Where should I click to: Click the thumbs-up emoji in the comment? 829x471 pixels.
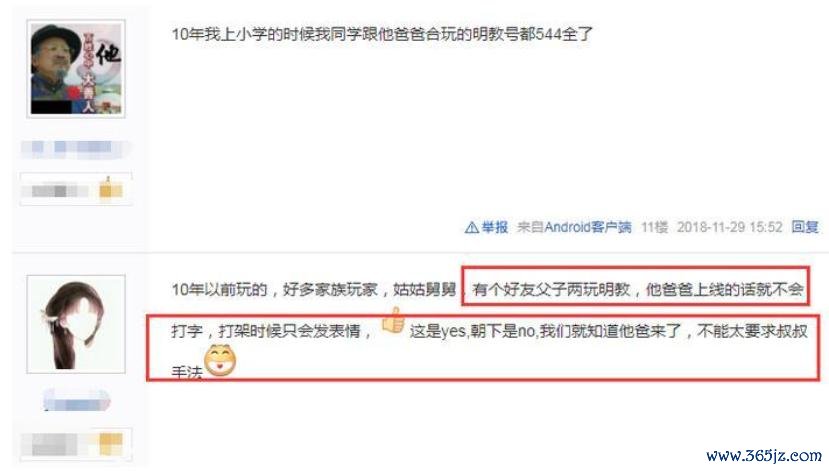pos(393,321)
